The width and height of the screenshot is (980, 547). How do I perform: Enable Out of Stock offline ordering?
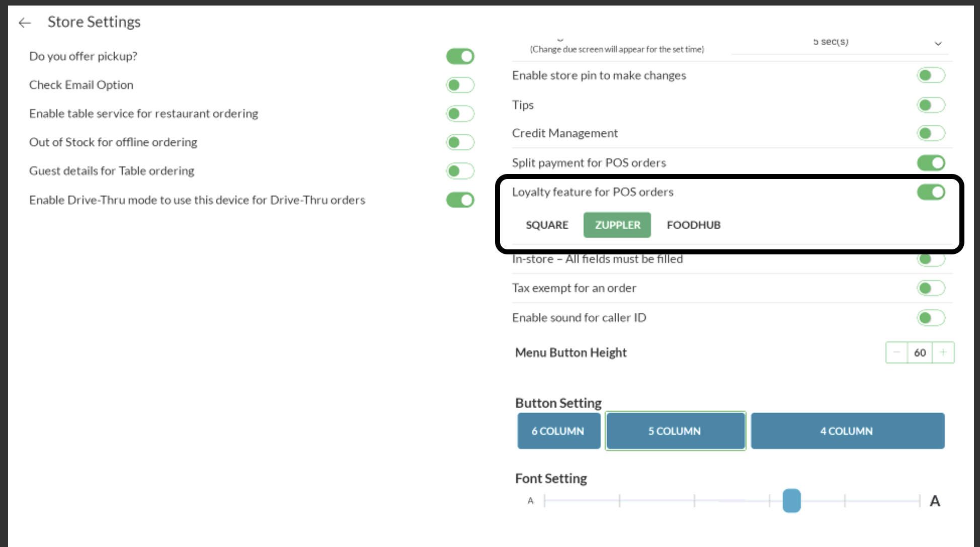coord(460,142)
